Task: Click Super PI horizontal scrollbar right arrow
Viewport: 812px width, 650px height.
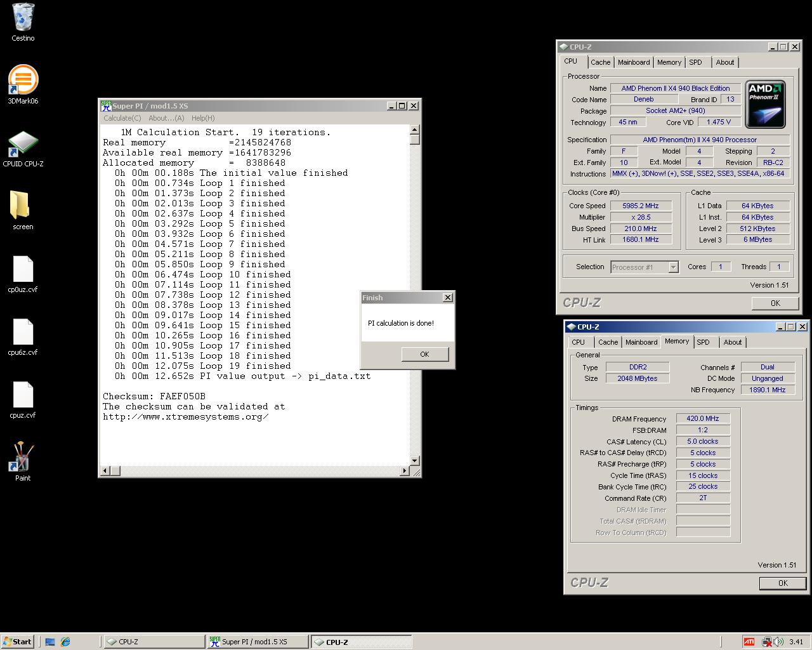Action: pos(405,471)
